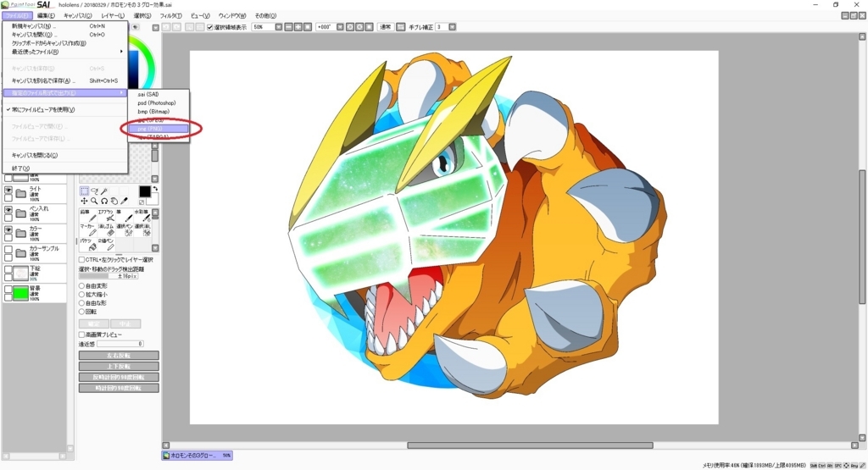Click the zoom out minus button
868x470 pixels.
[288, 27]
